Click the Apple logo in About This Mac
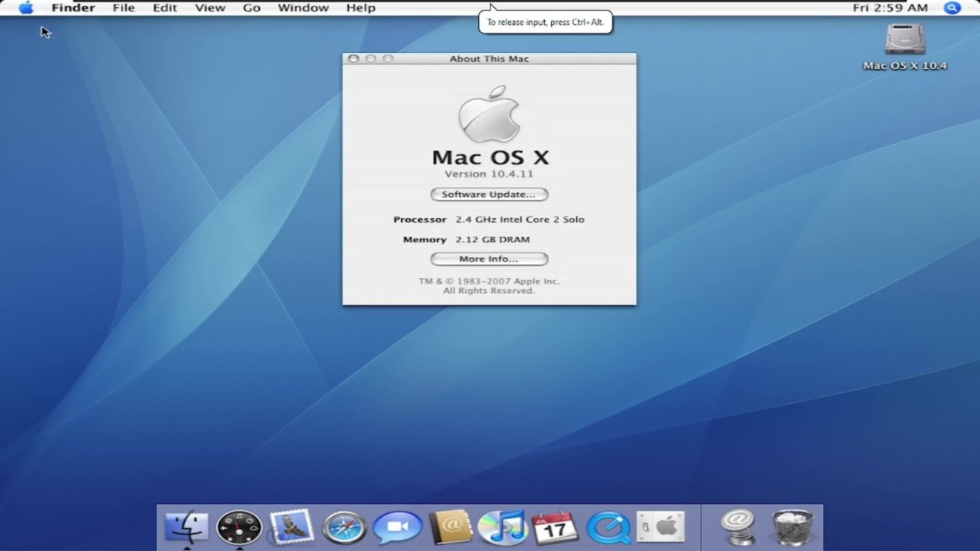The width and height of the screenshot is (980, 551). [x=489, y=113]
